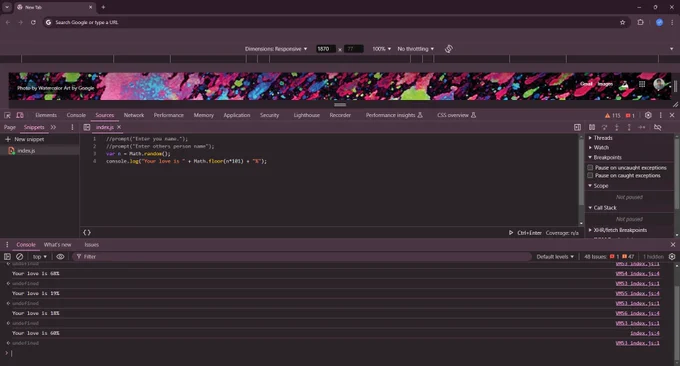Collapse the Call Stack section
Image resolution: width=680 pixels, height=366 pixels.
point(602,208)
